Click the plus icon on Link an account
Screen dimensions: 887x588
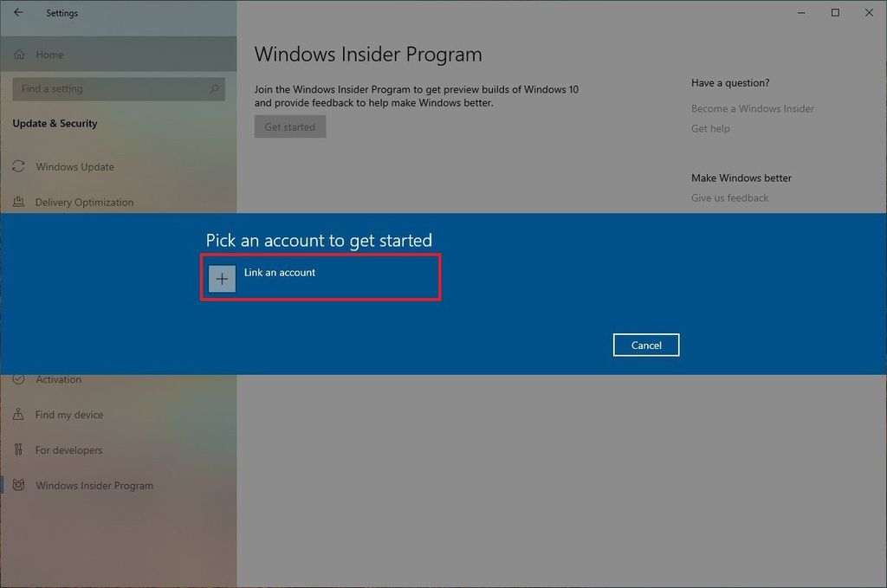click(222, 278)
